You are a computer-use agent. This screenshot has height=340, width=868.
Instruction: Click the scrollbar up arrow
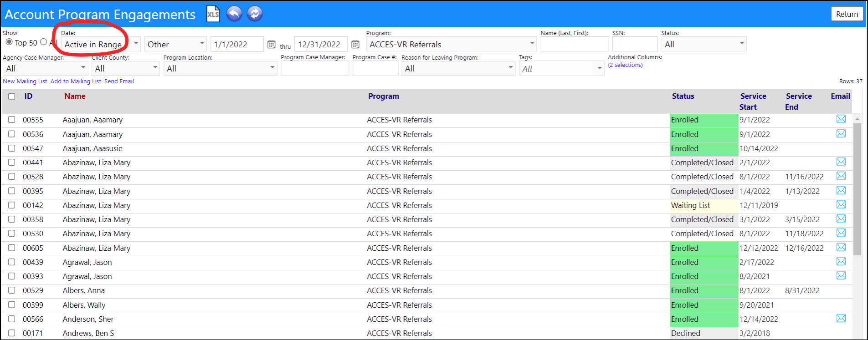(857, 119)
